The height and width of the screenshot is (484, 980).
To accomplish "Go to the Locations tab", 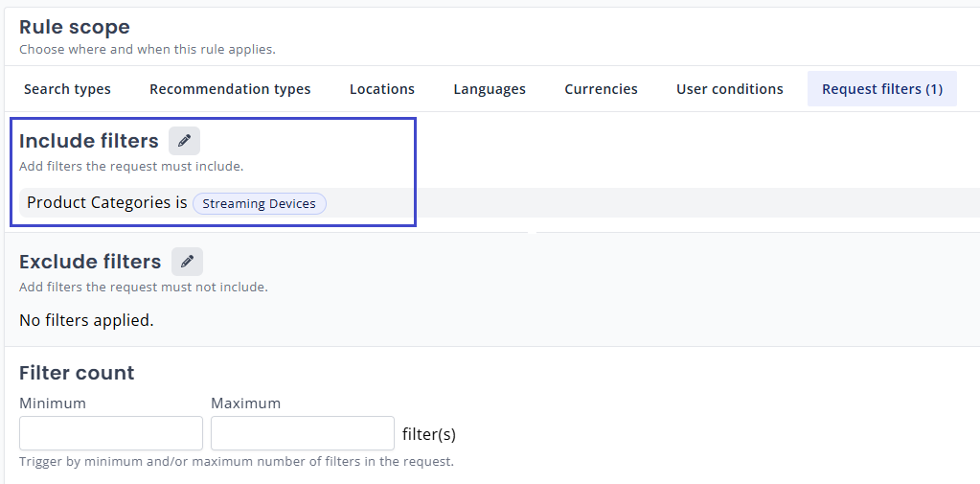I will 381,89.
